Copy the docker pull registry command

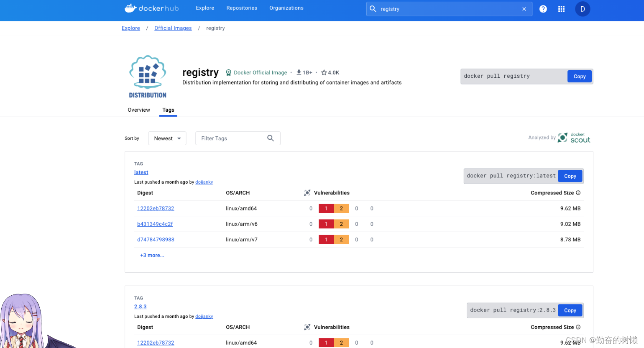(580, 76)
